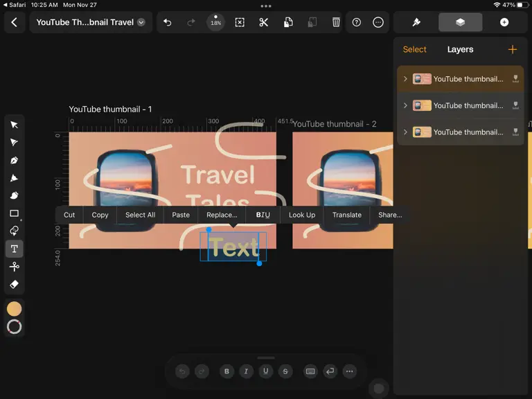The width and height of the screenshot is (532, 399).
Task: Open the orange fill color swatch
Action: click(x=15, y=309)
